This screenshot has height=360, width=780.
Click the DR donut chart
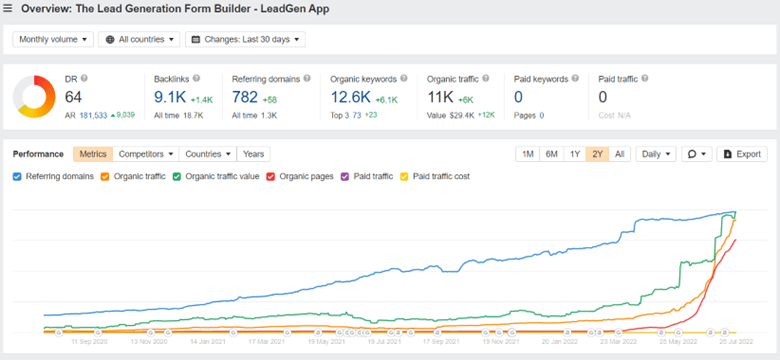(34, 96)
